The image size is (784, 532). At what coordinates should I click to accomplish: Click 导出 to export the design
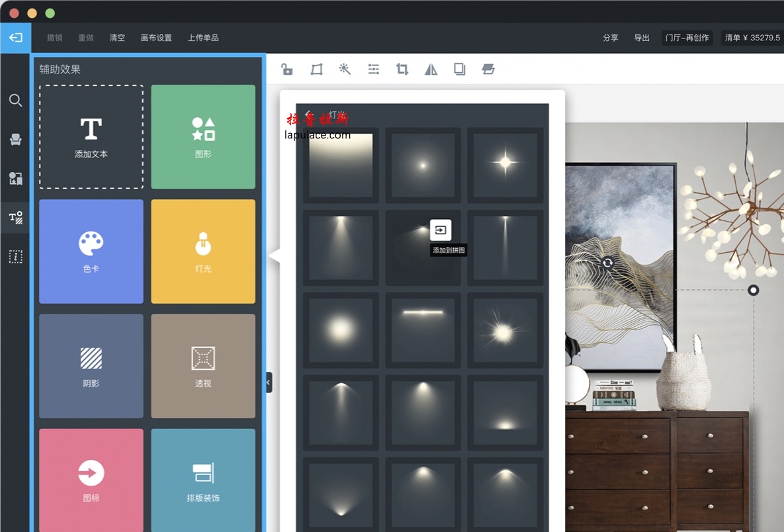pyautogui.click(x=642, y=38)
